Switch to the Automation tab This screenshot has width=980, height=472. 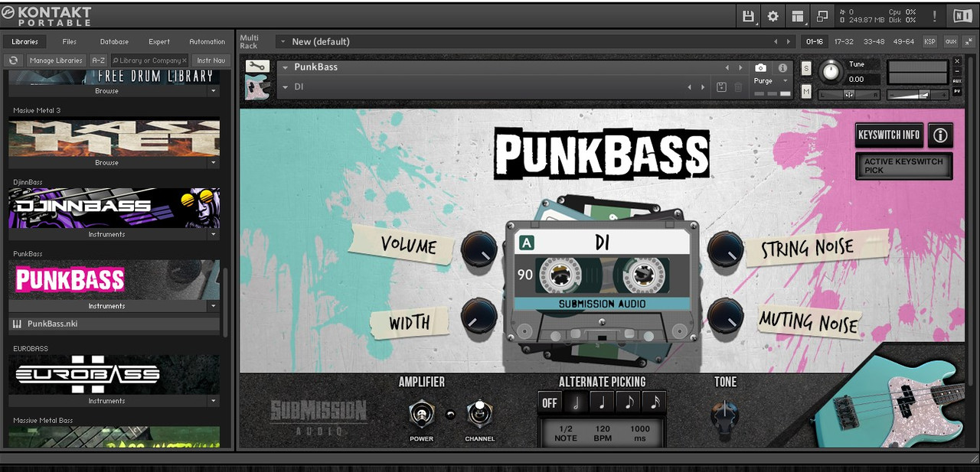207,42
